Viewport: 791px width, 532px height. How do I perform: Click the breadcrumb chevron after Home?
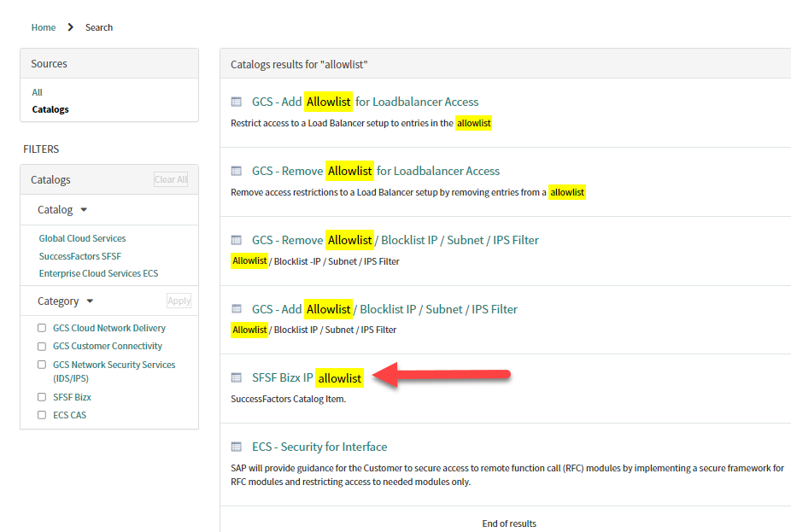coord(70,27)
